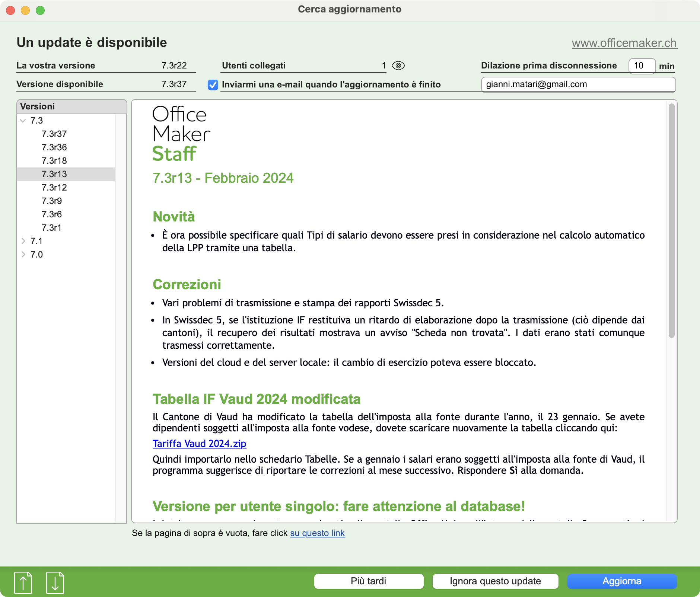
Task: Click the disconnection delay minutes field
Action: [642, 66]
